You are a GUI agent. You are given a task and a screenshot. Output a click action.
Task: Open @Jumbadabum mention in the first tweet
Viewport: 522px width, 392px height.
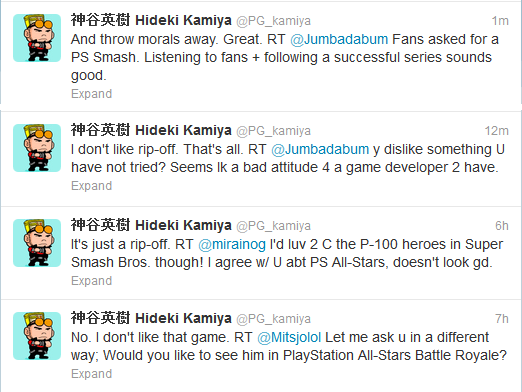[339, 39]
